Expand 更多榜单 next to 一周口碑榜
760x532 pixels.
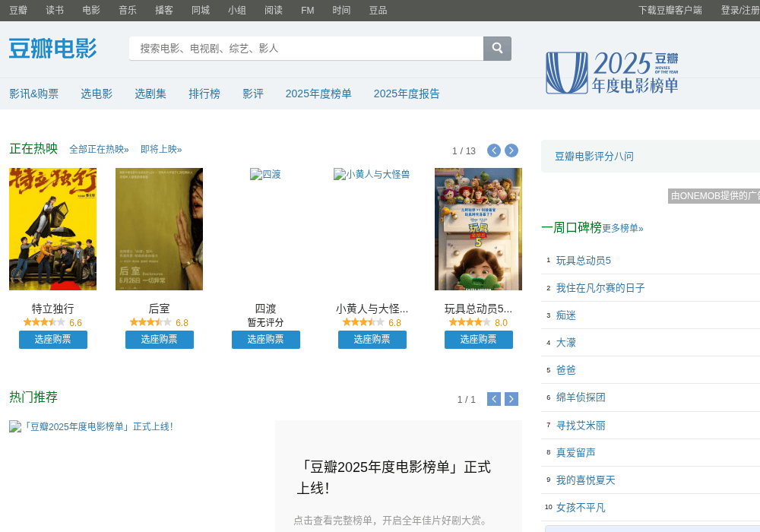click(622, 228)
